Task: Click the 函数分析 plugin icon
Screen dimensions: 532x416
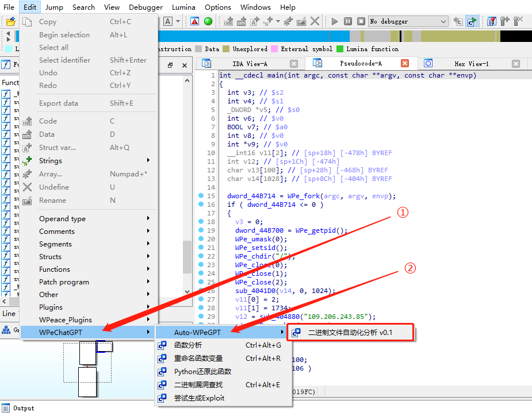Action: click(x=163, y=345)
